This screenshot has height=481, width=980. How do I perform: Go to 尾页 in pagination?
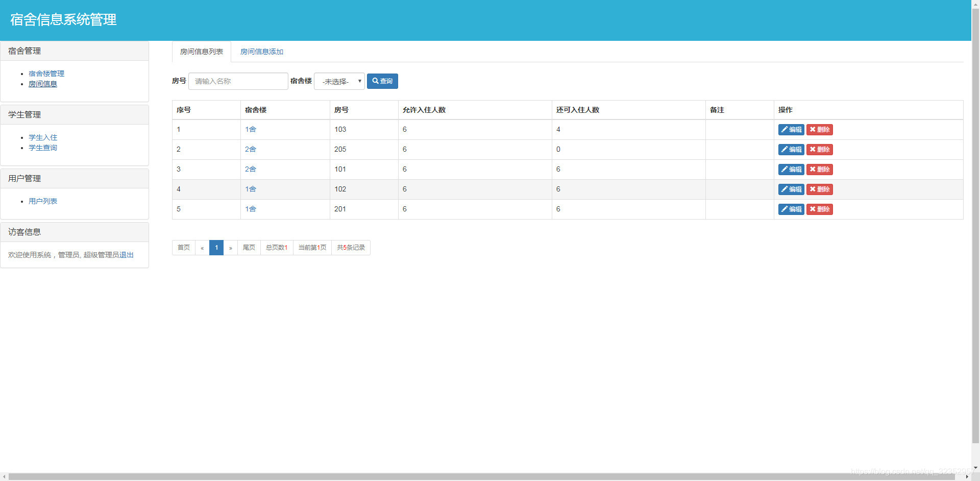pos(249,248)
